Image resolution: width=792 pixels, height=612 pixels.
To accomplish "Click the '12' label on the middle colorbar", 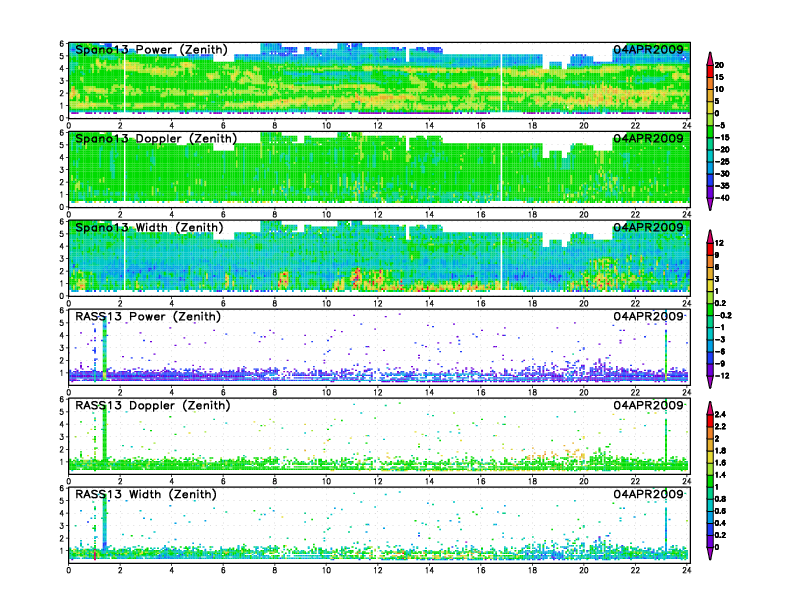I will pyautogui.click(x=719, y=243).
